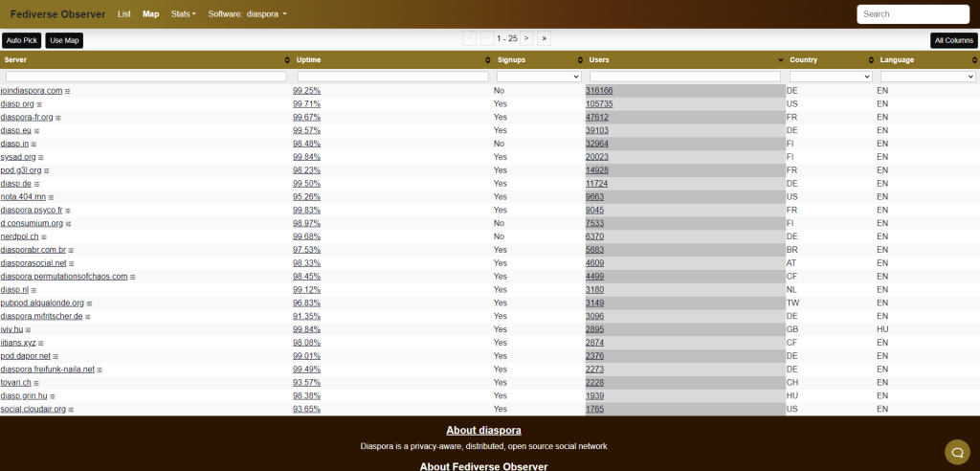Open the Signups filter dropdown
The image size is (980, 471).
tap(539, 77)
